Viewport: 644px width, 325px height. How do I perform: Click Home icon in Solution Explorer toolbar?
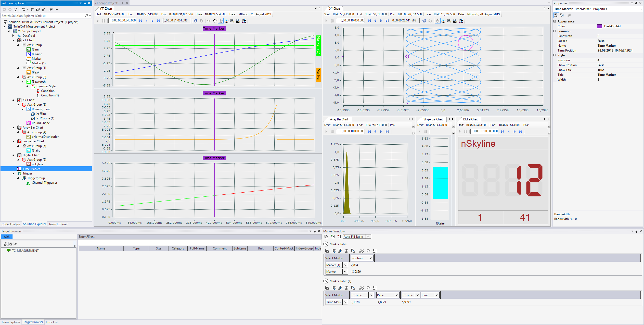coord(16,9)
